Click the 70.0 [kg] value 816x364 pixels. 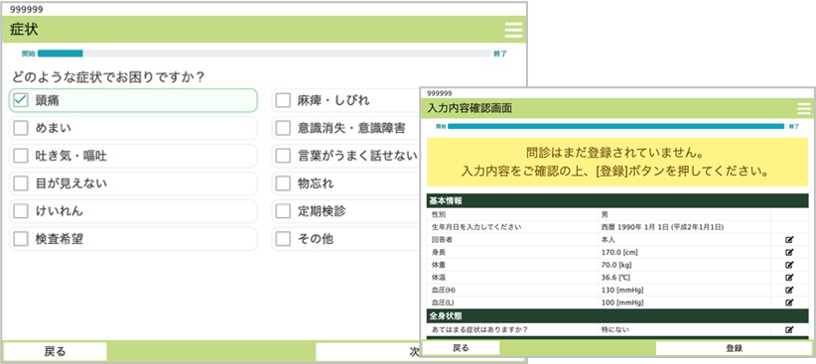click(618, 265)
